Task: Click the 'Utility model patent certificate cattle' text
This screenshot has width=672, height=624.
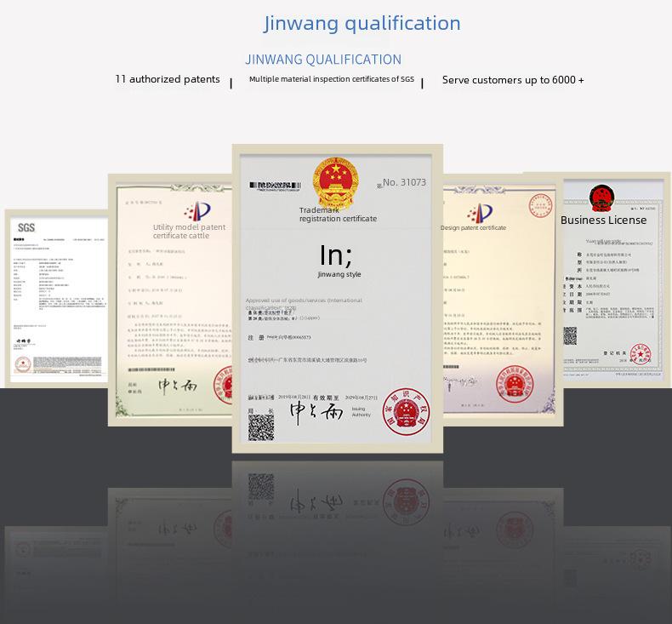Action: (x=189, y=232)
